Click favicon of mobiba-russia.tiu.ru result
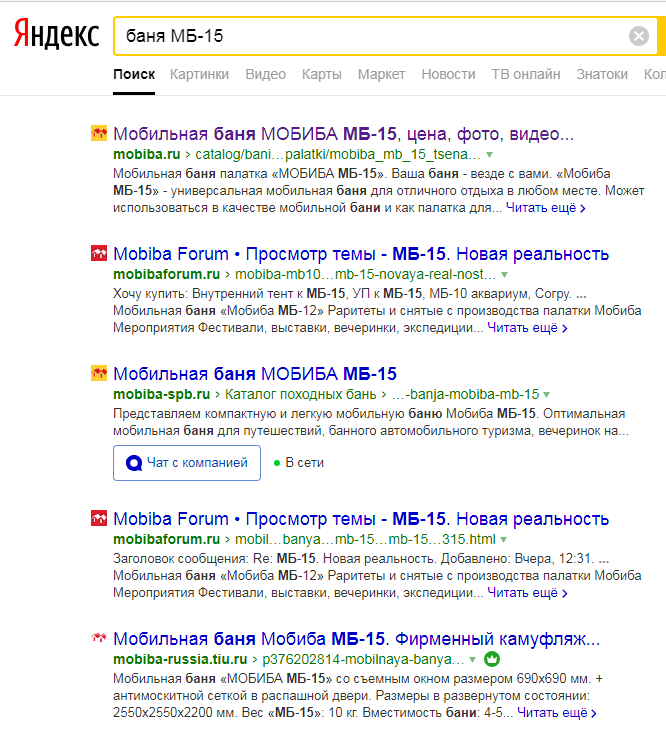 pos(99,639)
